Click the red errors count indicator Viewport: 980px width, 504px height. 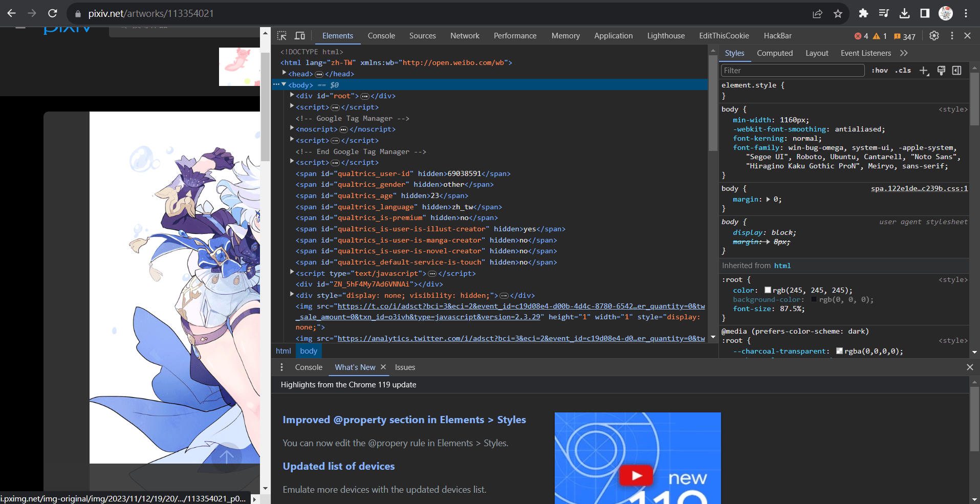tap(861, 36)
